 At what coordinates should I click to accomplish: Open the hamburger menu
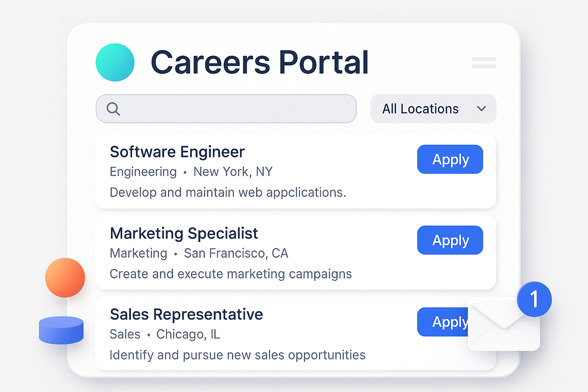484,63
